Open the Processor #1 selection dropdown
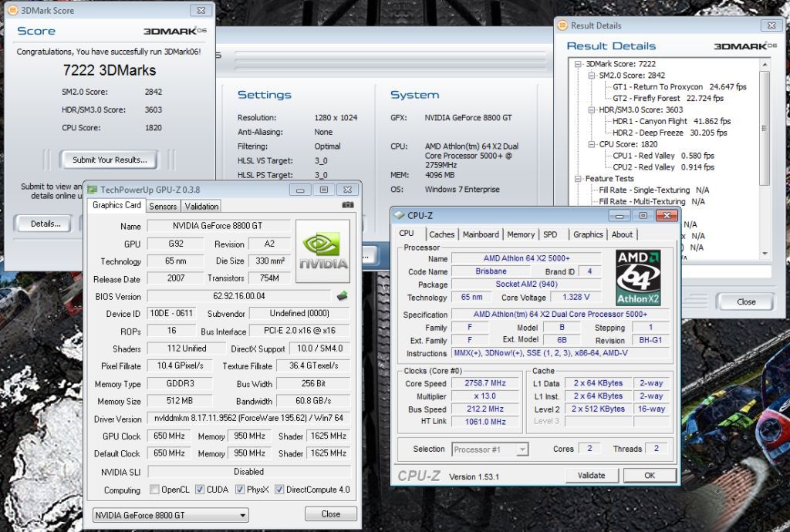 [490, 449]
